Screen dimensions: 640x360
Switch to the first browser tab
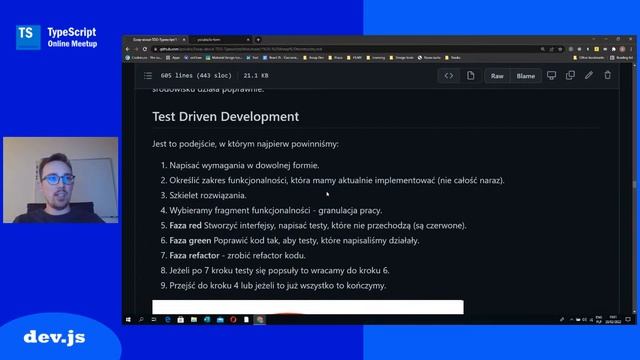tap(155, 40)
